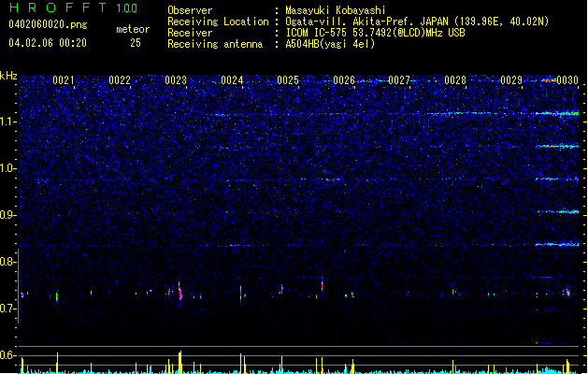This screenshot has height=374, width=588.
Task: Click the 'meteor' label
Action: [133, 29]
